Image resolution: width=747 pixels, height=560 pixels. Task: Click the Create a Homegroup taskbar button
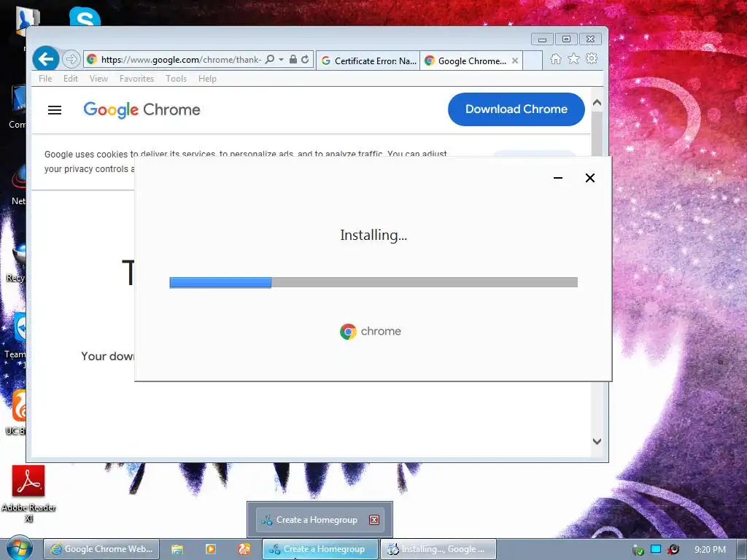click(320, 549)
